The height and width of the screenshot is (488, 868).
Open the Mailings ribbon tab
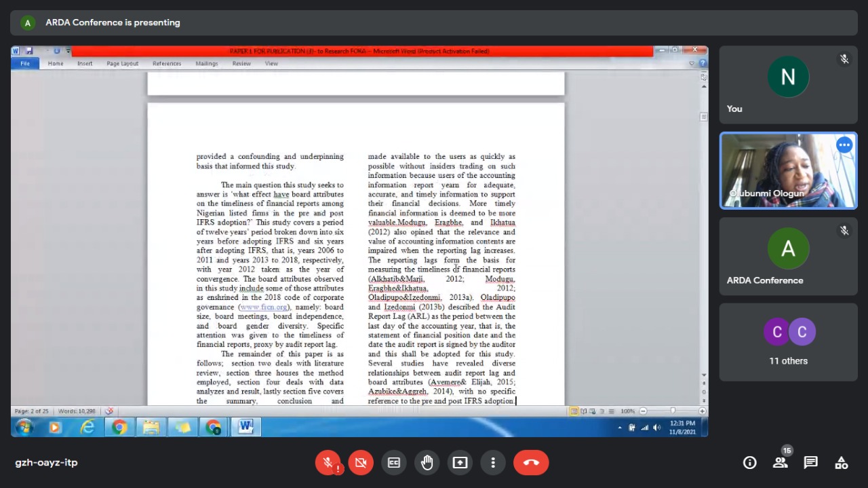207,64
